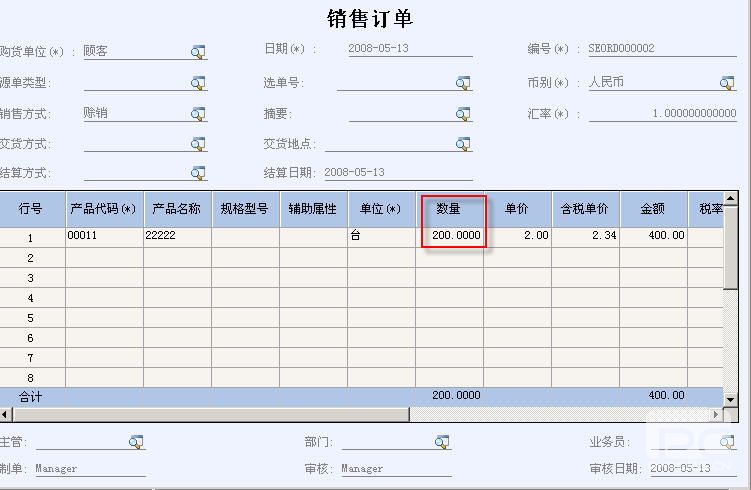751x490 pixels.
Task: Click lookup icon next to 交货方式
Action: [198, 143]
